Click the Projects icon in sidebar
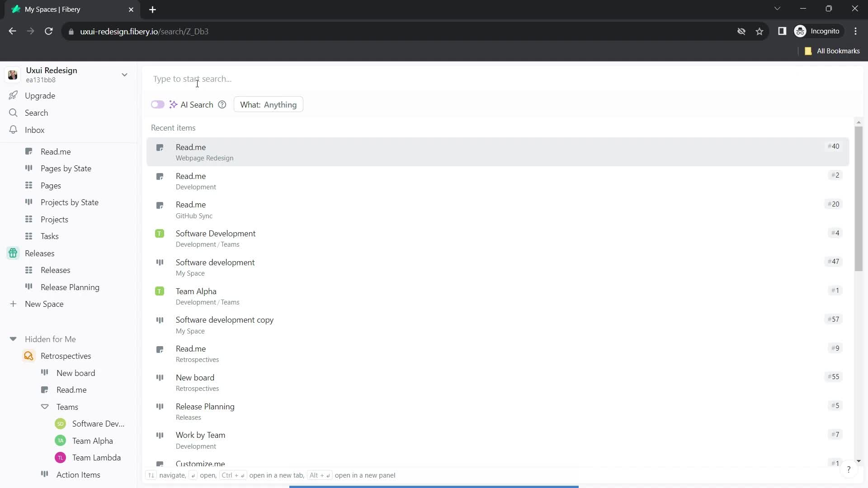This screenshot has width=868, height=488. (28, 219)
